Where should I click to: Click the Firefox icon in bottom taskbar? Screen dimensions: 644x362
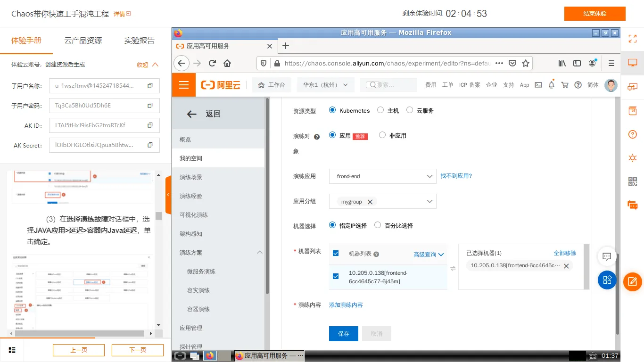coord(210,355)
